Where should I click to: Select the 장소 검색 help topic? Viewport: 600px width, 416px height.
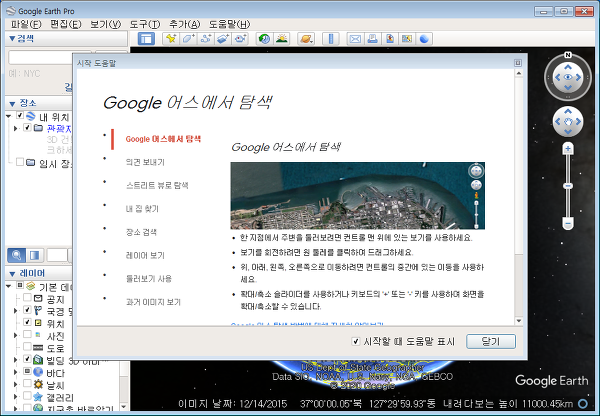(x=141, y=232)
